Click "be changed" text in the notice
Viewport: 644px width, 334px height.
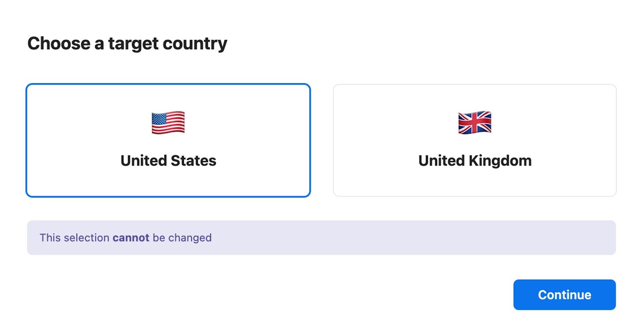(182, 238)
